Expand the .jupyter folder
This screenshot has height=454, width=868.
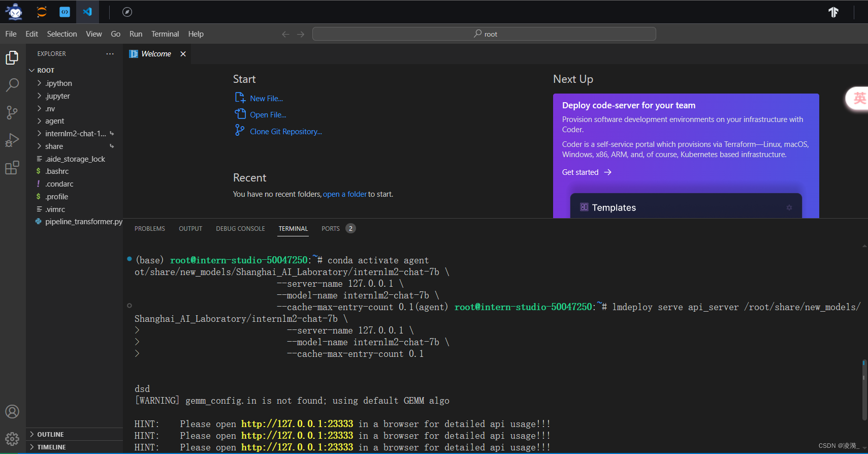(x=39, y=96)
